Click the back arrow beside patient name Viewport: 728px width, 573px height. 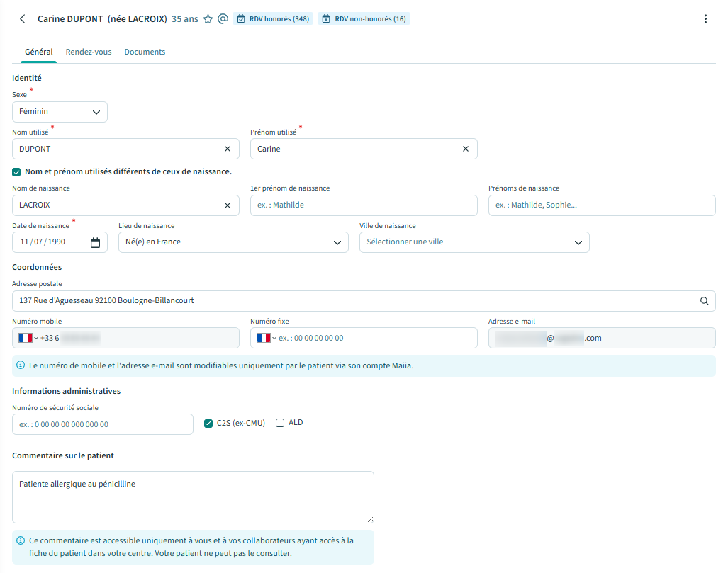click(x=23, y=19)
